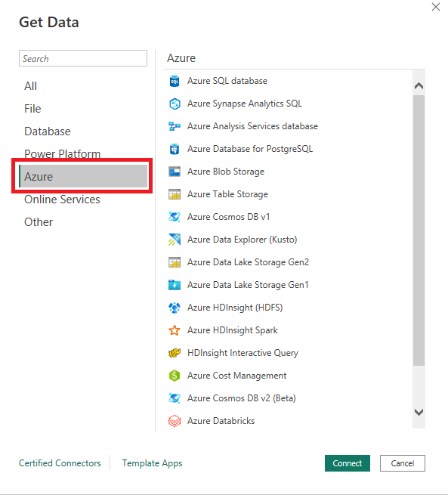Select the Azure Cosmos DB v1 icon
448x495 pixels.
pos(175,217)
